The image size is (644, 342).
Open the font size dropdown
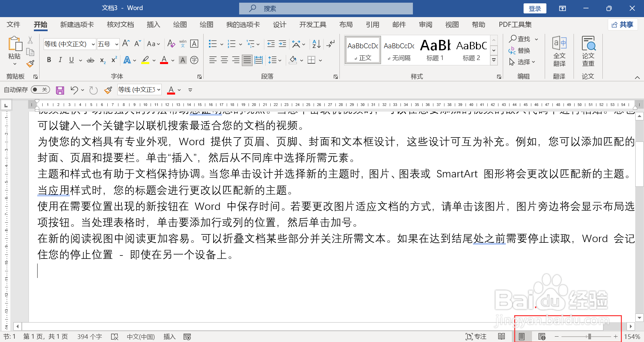coord(116,44)
